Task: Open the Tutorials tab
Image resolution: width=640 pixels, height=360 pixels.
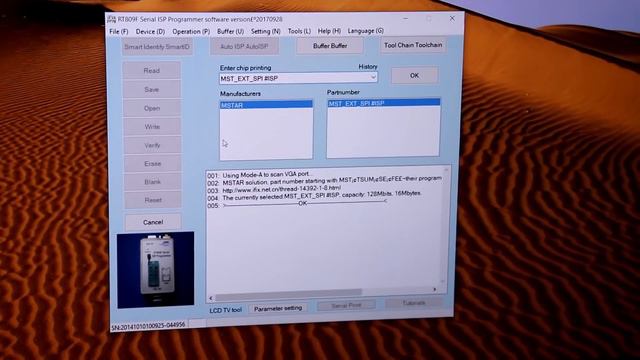Action: pos(414,303)
